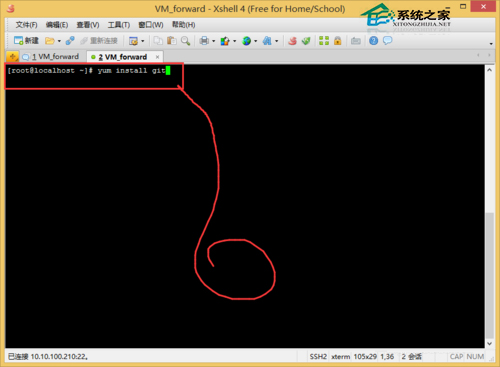Click the open session folder icon
Viewport: 500px width, 367px height.
pyautogui.click(x=50, y=41)
